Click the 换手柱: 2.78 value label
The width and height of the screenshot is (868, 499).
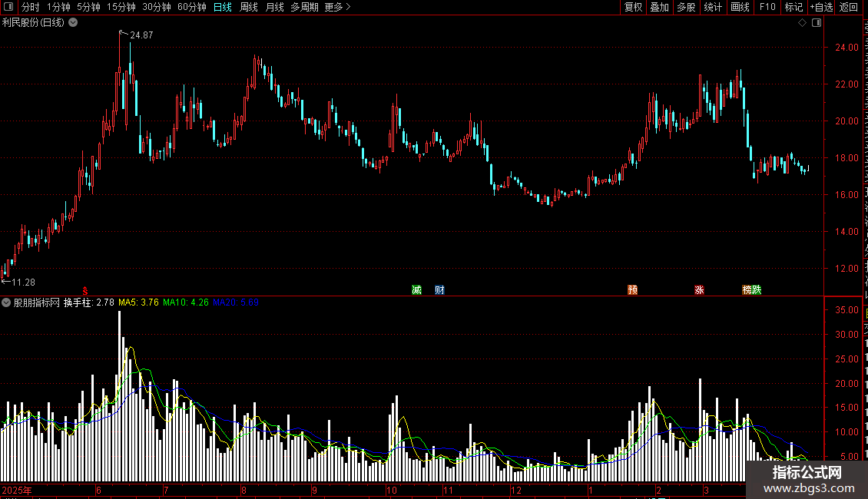(88, 302)
